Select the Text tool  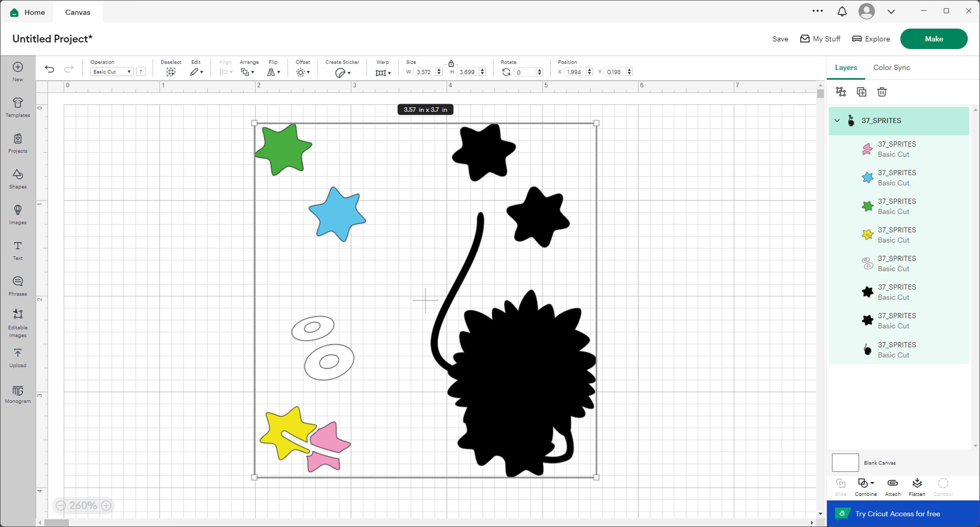click(x=18, y=250)
